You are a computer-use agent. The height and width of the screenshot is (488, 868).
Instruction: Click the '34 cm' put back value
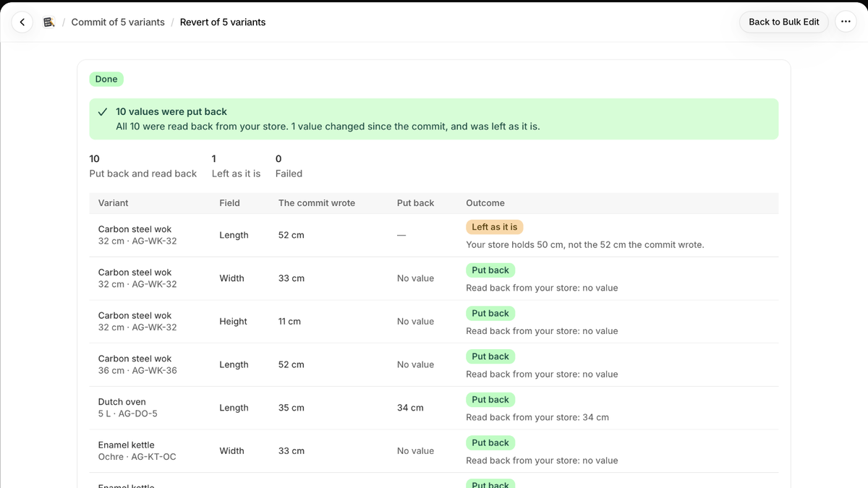(x=410, y=408)
